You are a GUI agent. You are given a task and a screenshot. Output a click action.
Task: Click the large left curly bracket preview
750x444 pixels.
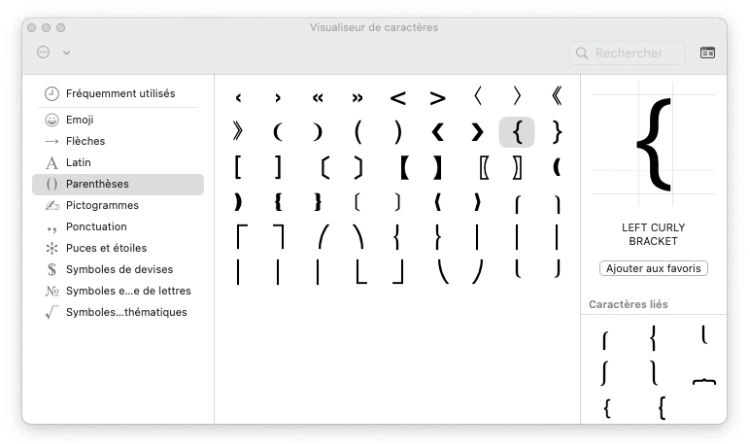[654, 144]
